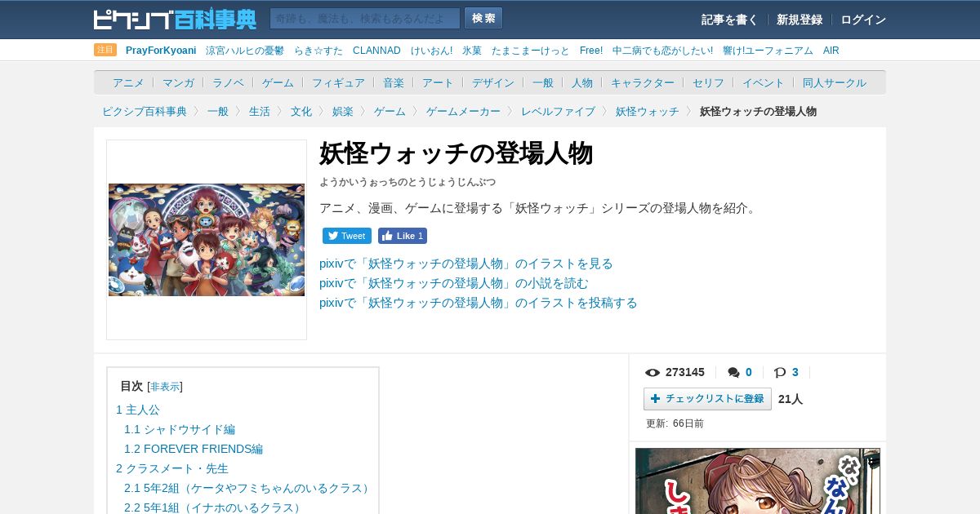The image size is (980, 514).
Task: Jump to 1.2 FOREVER FRIENDS編
Action: click(194, 449)
